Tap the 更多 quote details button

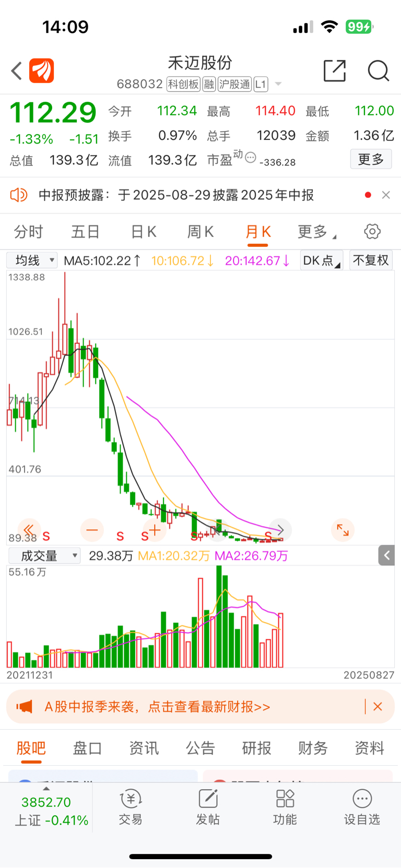click(371, 159)
